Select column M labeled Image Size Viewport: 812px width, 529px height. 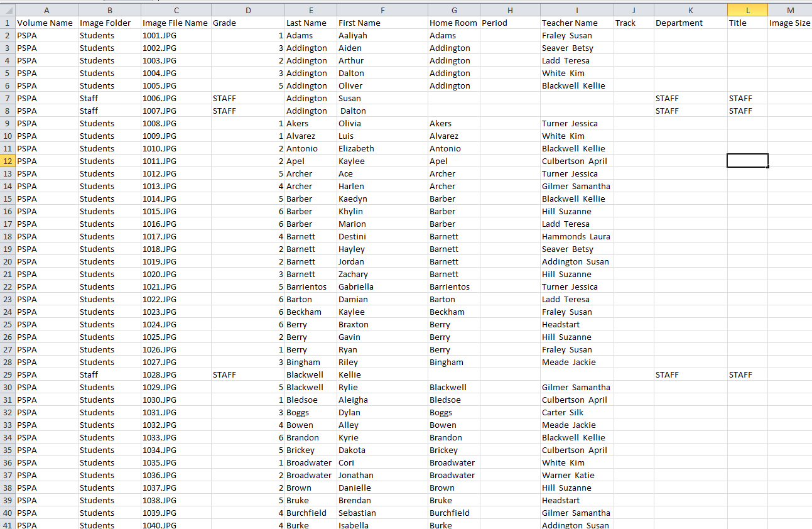point(789,9)
